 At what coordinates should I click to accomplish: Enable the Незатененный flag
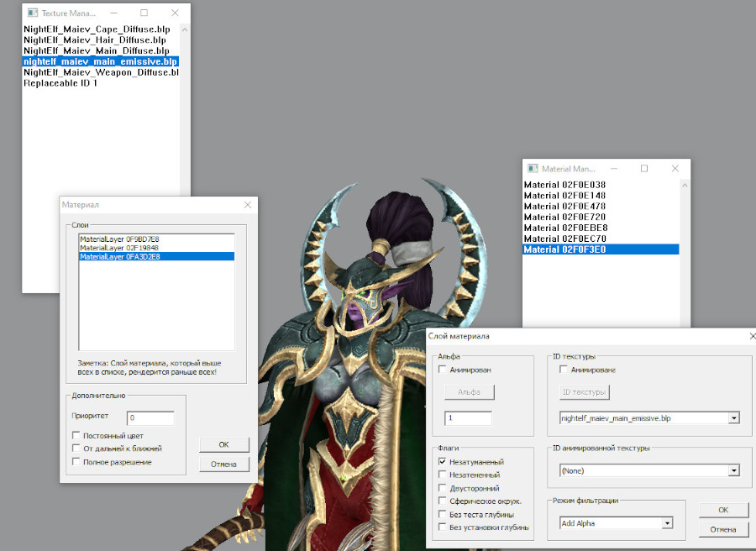pyautogui.click(x=442, y=475)
